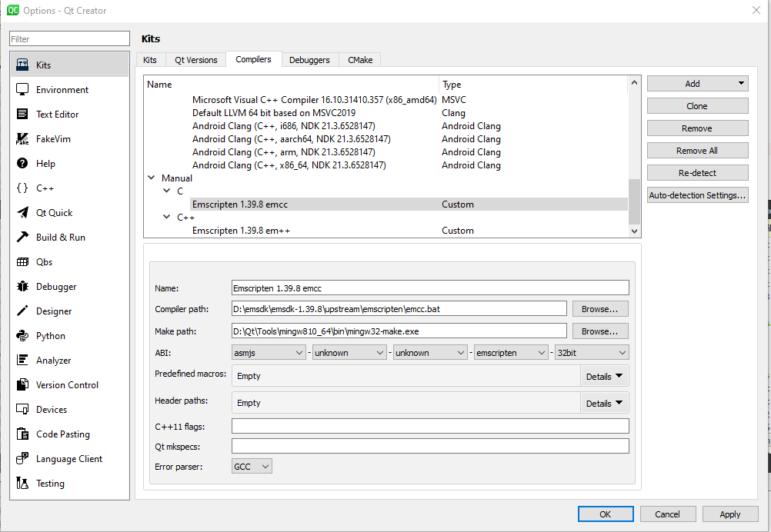This screenshot has width=771, height=532.
Task: Click the settings filter field
Action: (x=68, y=38)
